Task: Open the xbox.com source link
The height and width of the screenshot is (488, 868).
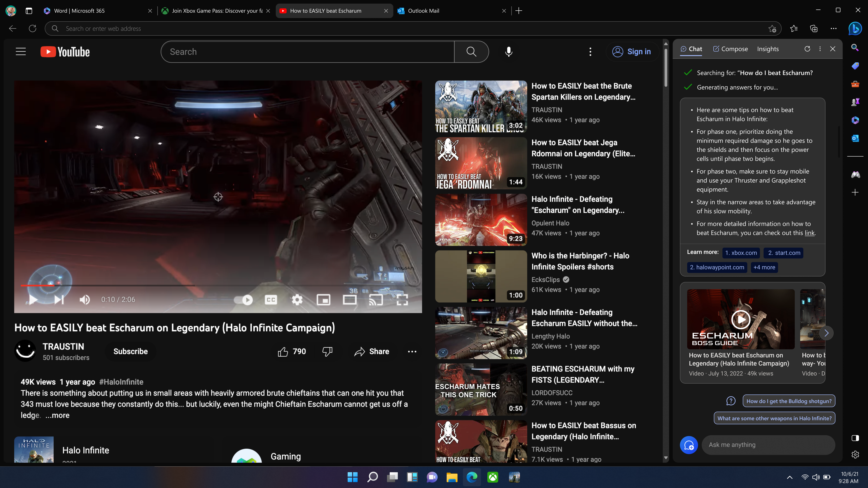Action: point(741,253)
